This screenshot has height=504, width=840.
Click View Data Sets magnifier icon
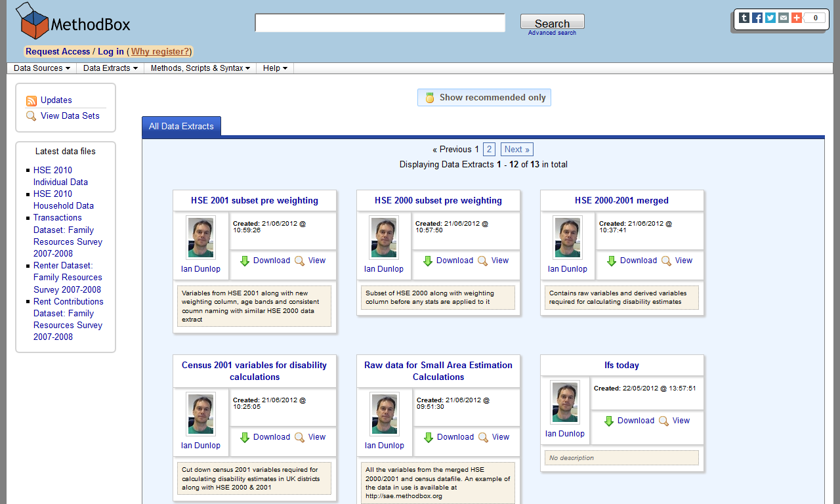coord(31,116)
